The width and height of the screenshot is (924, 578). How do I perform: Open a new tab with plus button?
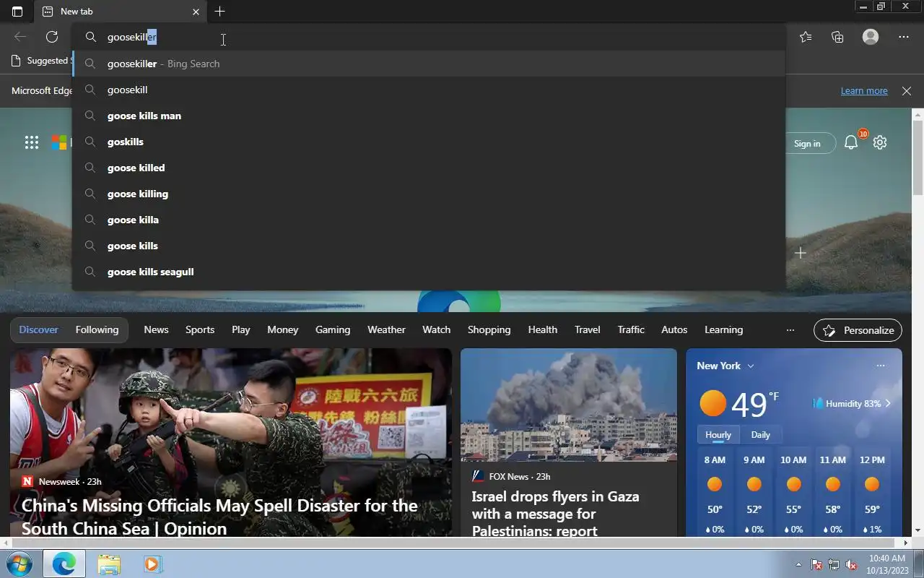tap(219, 12)
